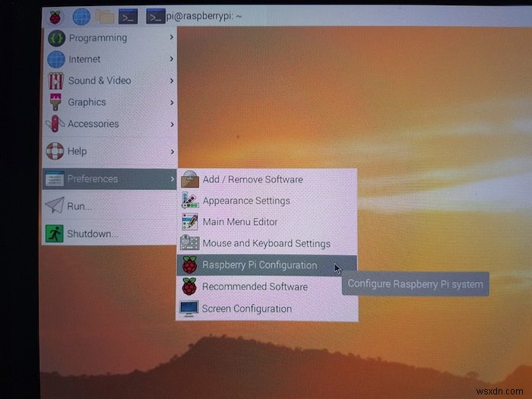The height and width of the screenshot is (399, 532).
Task: Click the Raspberry Pi Configuration raspberry icon
Action: pos(190,265)
